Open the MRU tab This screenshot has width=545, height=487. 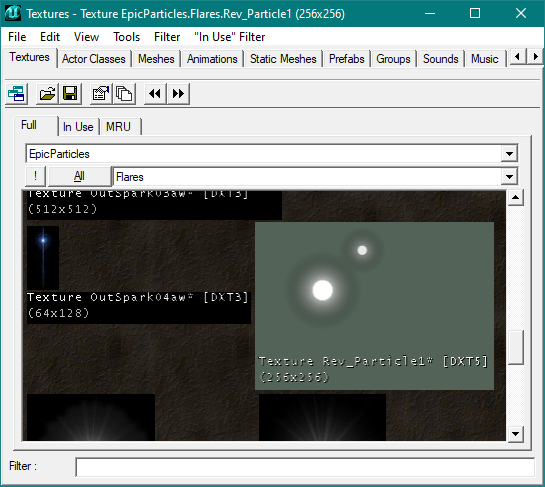click(x=118, y=127)
